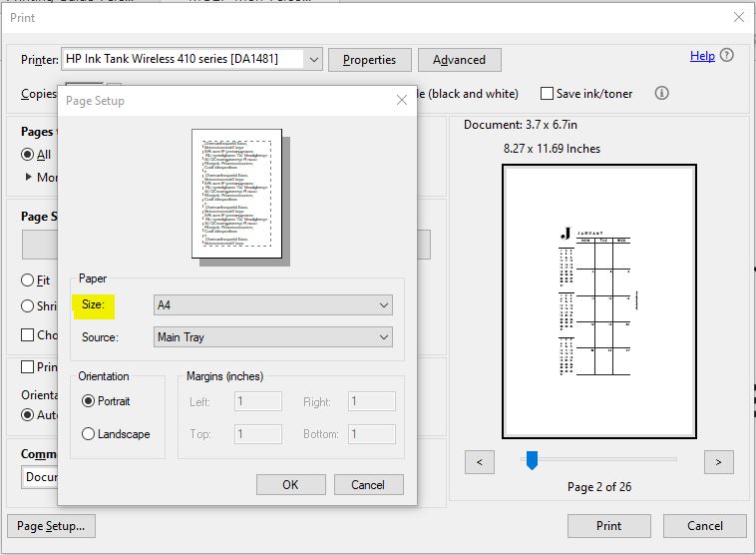Click the Left margin field
This screenshot has height=555, width=756.
[258, 401]
